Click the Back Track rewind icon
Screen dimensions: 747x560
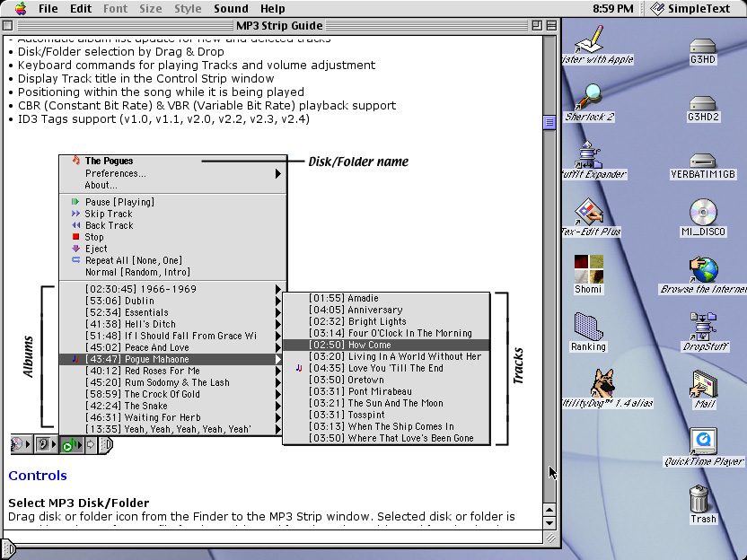coord(75,225)
